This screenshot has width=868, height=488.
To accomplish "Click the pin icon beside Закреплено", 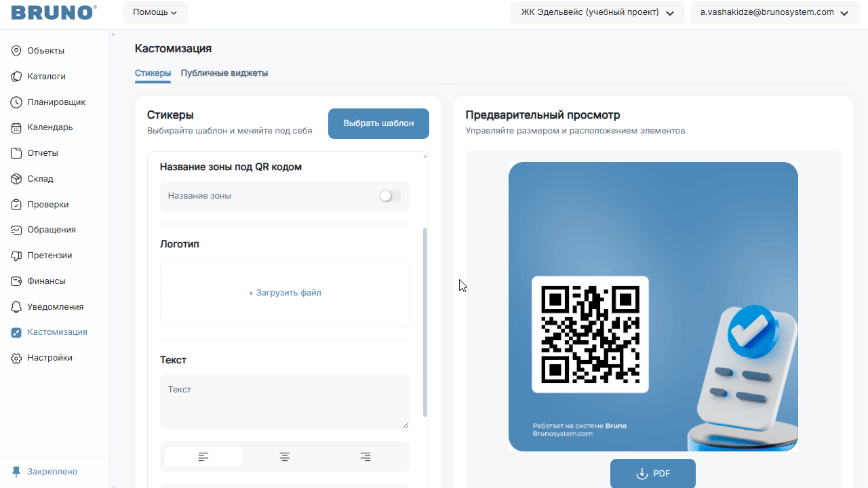I will point(16,472).
